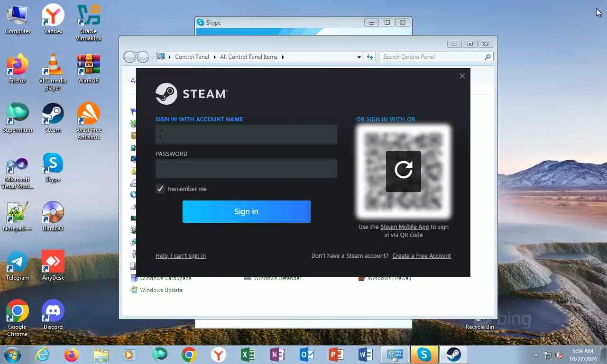Close the Steam sign-in dialog
Viewport: 607px width, 364px height.
pos(462,76)
